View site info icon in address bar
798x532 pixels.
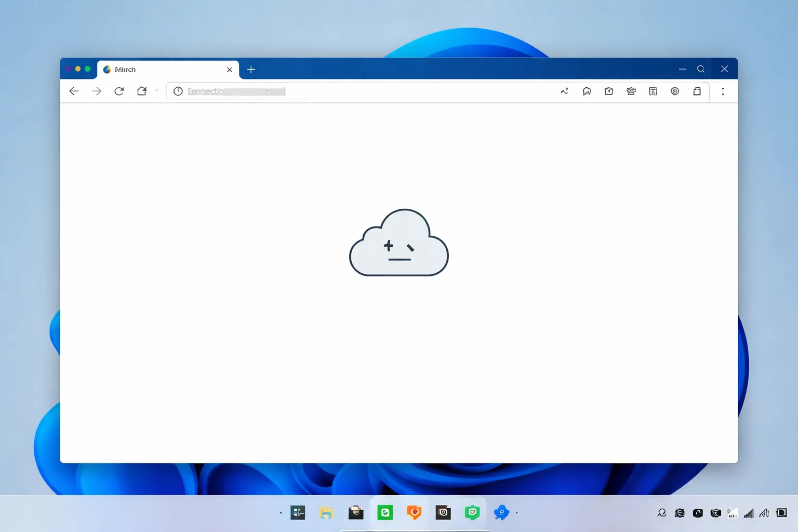(178, 91)
